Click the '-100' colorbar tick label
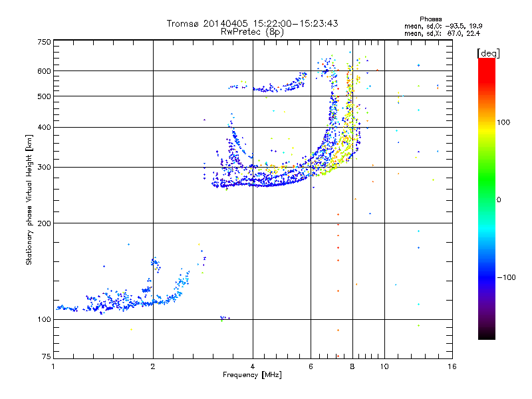The width and height of the screenshot is (532, 399). click(x=506, y=277)
